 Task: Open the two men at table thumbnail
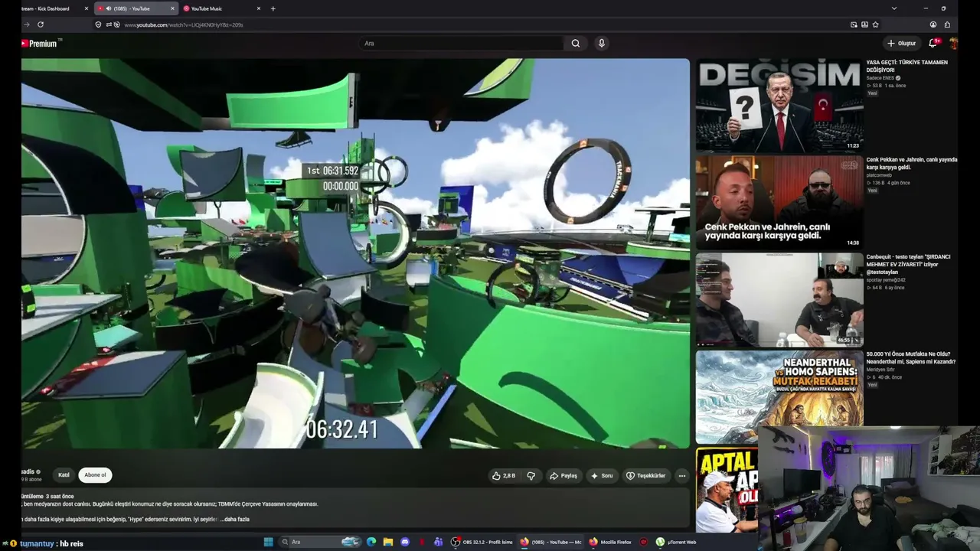779,299
